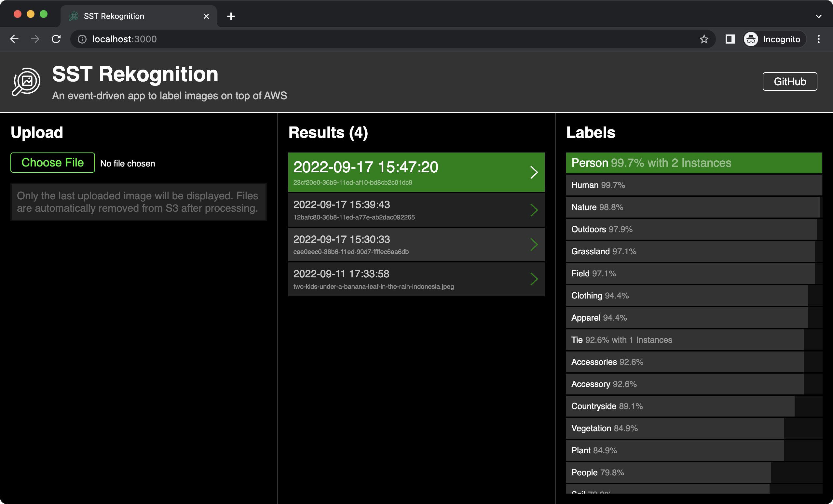Viewport: 833px width, 504px height.
Task: Open result 2022-09-17 15:30:33
Action: pos(416,245)
